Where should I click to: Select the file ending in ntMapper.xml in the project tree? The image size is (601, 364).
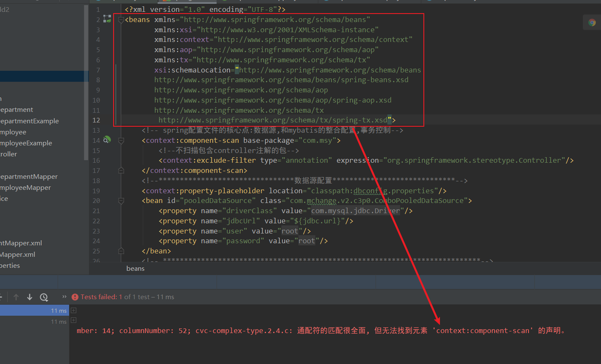tap(21, 243)
